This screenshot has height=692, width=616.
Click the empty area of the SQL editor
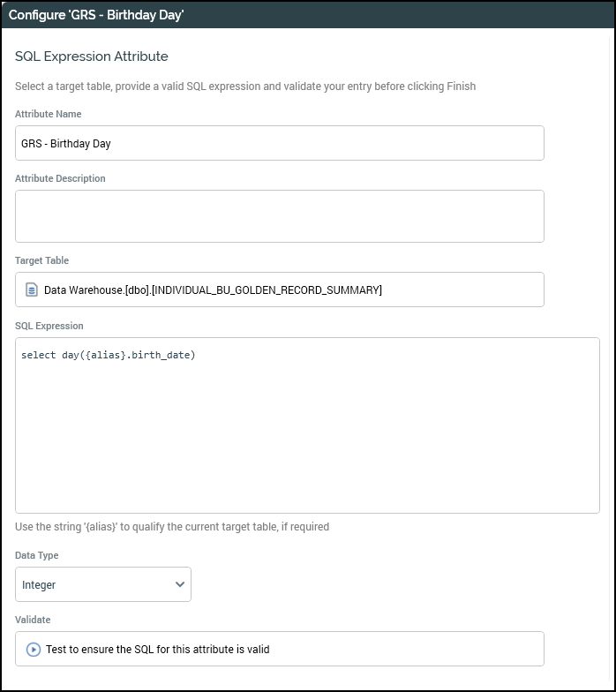(307, 441)
